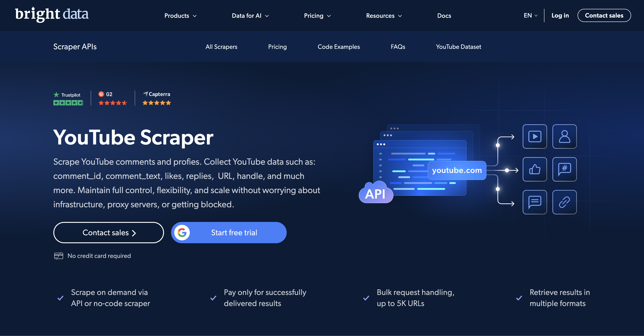Click the link chain icon tile

tap(564, 202)
